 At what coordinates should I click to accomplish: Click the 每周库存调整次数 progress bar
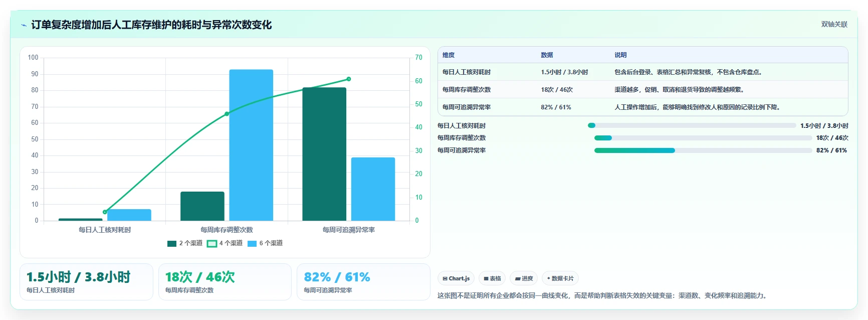[x=703, y=138]
